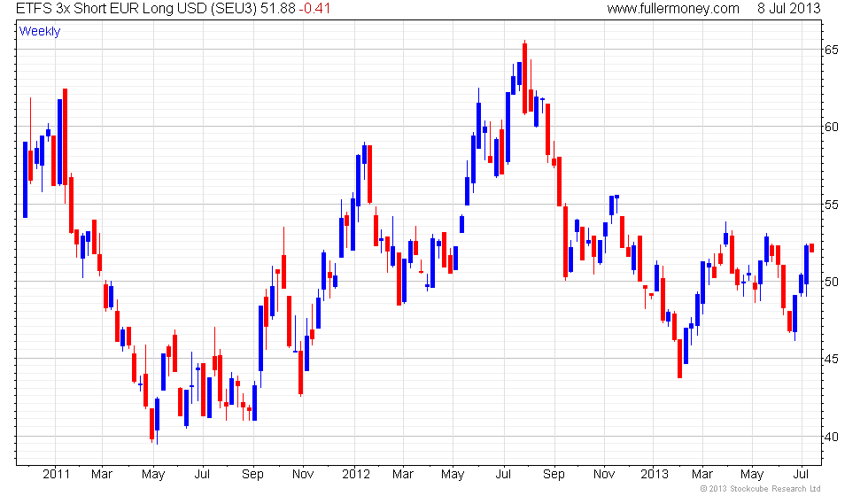This screenshot has height=496, width=868.
Task: Click the 2012 time axis label
Action: point(356,475)
